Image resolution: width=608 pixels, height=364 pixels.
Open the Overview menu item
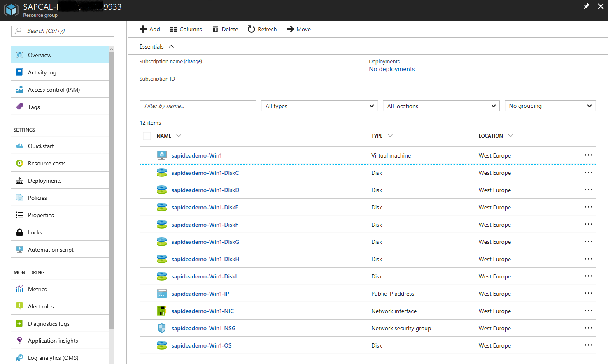[x=60, y=55]
